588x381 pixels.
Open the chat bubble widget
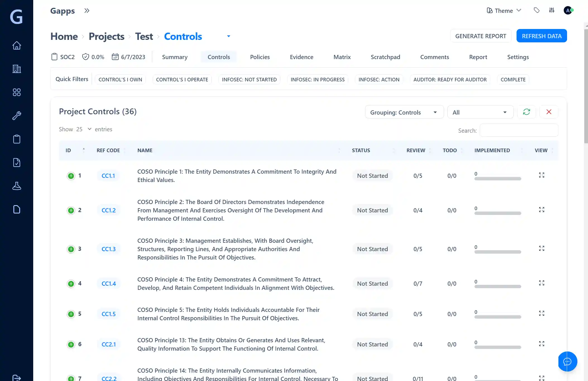coord(567,361)
